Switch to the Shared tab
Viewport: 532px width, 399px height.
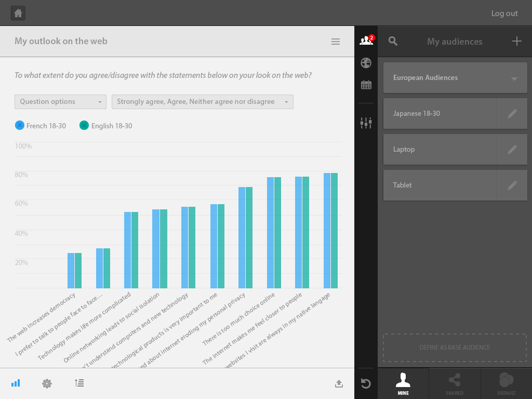455,383
